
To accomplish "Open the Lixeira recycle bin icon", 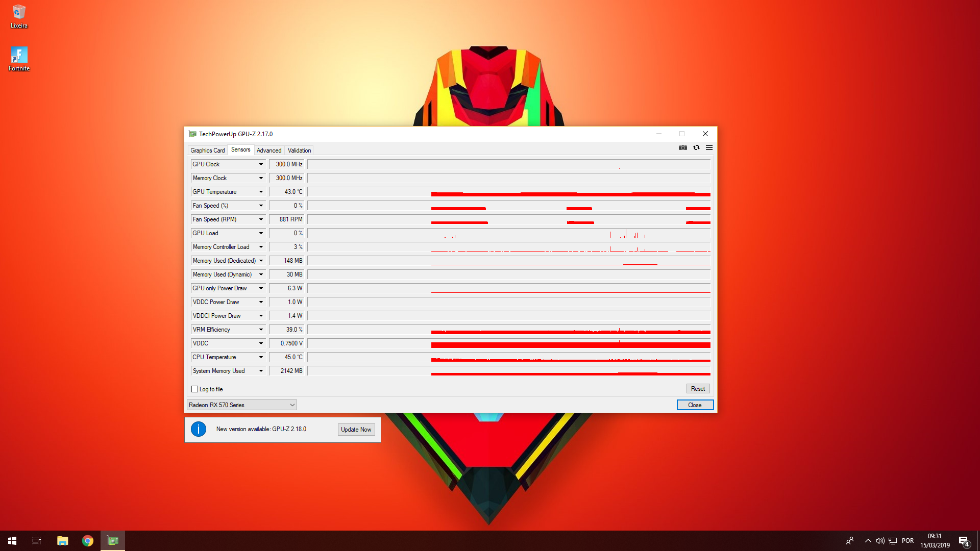I will tap(19, 16).
